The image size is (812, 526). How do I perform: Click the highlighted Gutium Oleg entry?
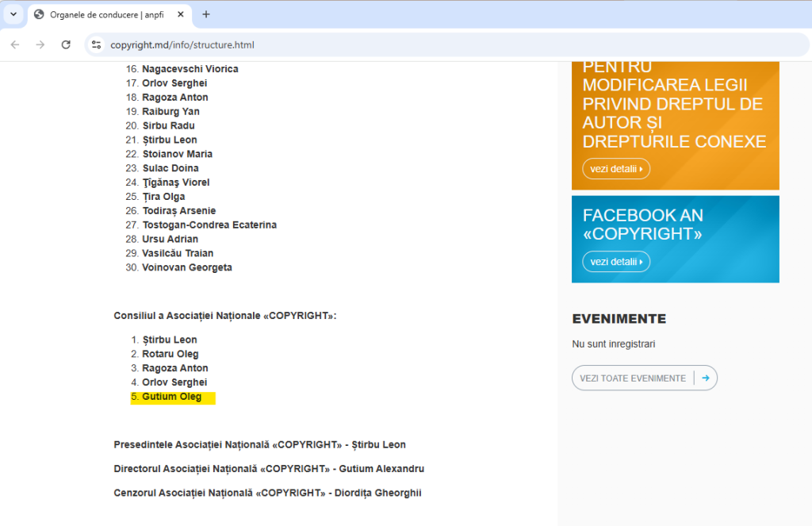click(x=172, y=397)
